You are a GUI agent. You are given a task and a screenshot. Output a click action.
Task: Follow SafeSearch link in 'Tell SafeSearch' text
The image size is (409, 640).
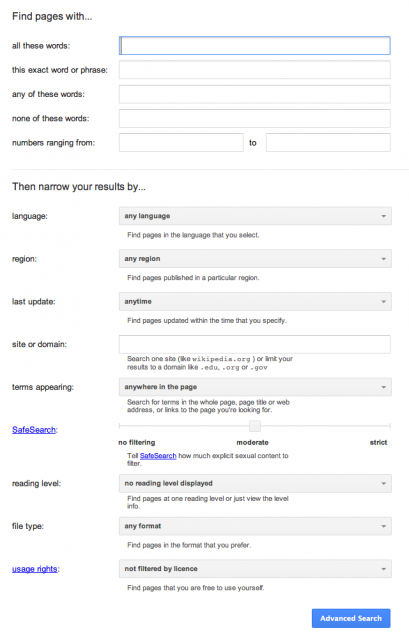[158, 456]
